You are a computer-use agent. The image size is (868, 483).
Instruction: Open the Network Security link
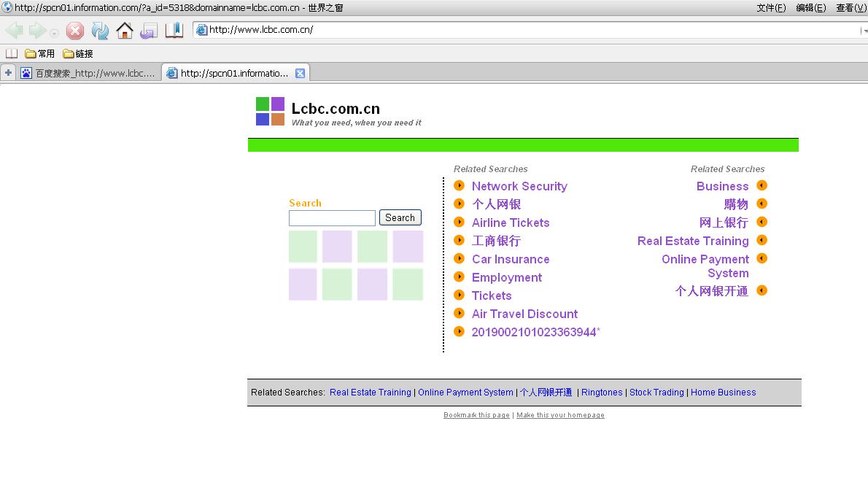(x=519, y=186)
